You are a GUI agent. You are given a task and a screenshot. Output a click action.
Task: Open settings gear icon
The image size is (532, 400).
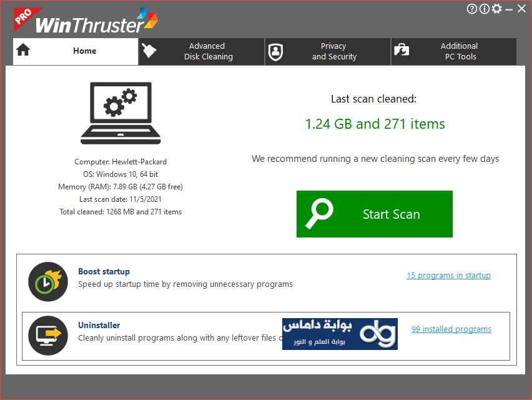pyautogui.click(x=496, y=9)
